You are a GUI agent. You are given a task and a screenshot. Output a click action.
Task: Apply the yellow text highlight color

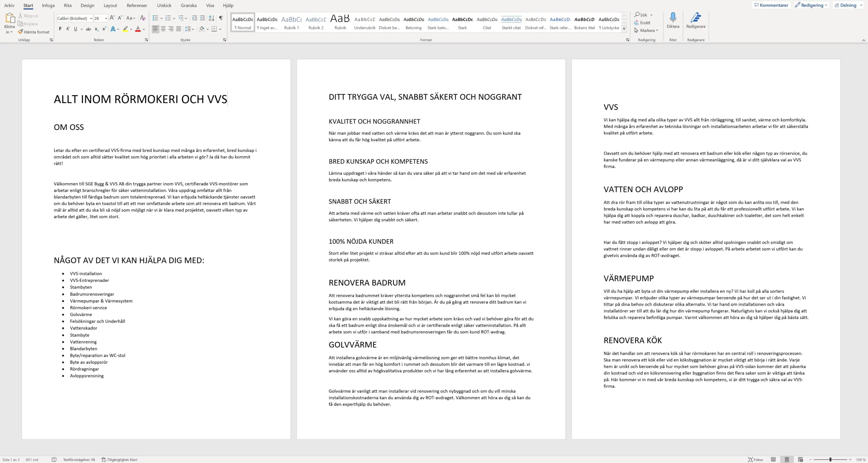(125, 29)
